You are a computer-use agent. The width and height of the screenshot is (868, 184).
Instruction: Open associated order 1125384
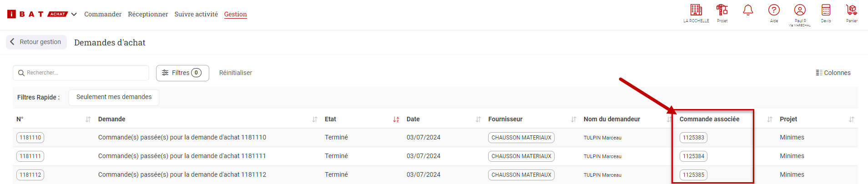tap(693, 156)
